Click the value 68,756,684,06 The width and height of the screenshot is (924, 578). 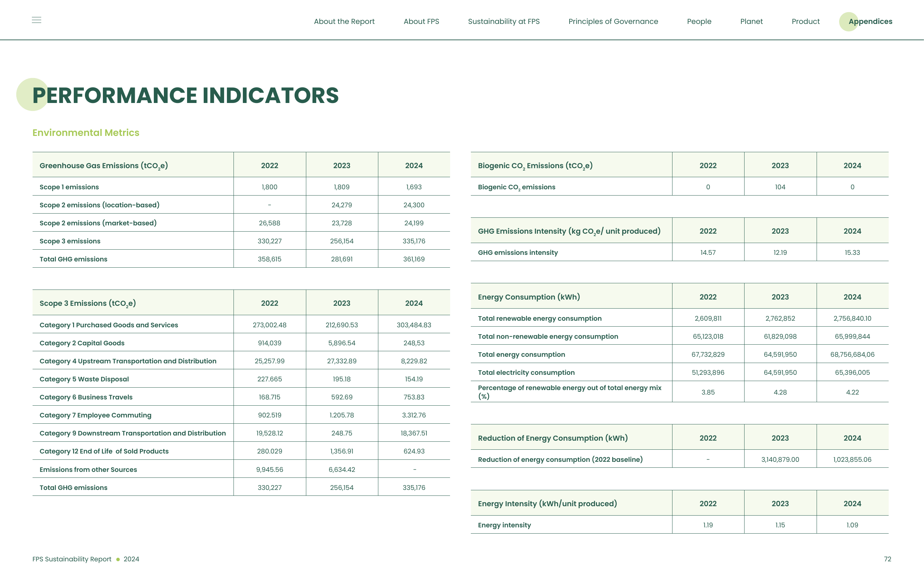[852, 354]
